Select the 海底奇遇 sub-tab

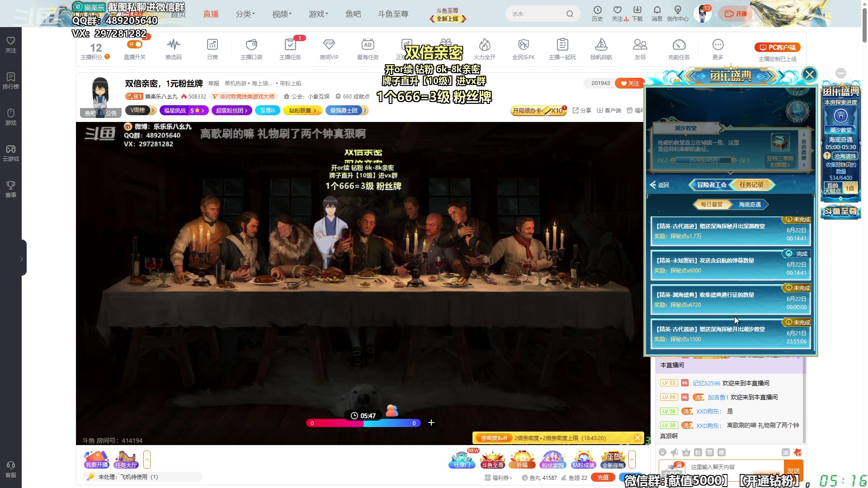pos(750,205)
